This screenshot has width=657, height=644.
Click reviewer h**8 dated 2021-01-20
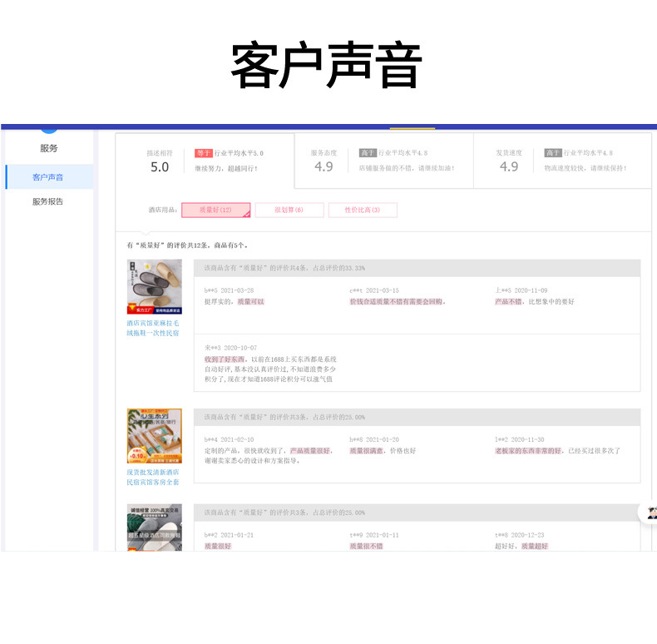[x=374, y=440]
